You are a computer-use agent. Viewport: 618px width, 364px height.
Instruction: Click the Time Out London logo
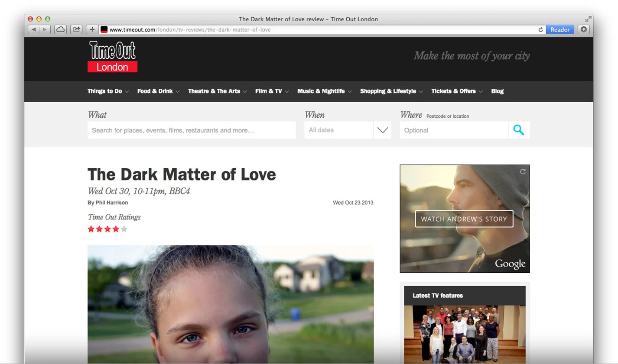pos(112,56)
